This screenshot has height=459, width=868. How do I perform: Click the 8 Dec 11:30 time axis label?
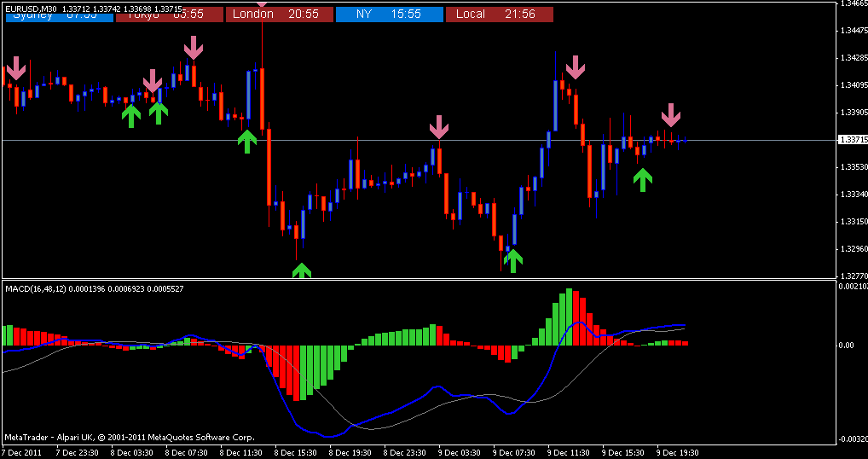tap(242, 453)
